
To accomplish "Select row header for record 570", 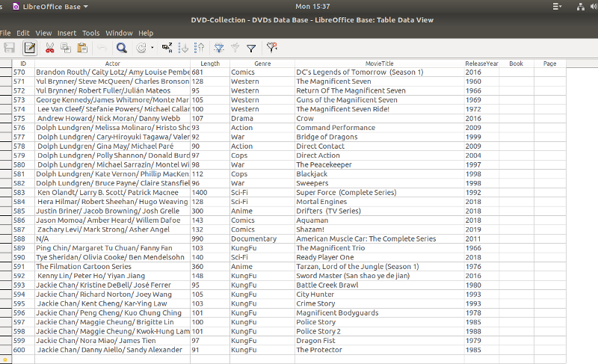I will (6, 72).
